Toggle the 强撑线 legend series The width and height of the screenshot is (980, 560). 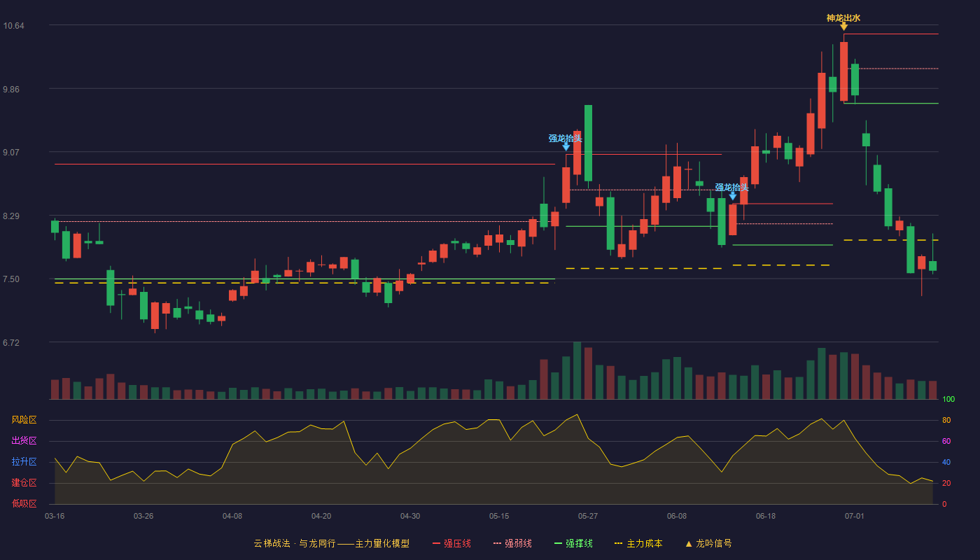573,543
